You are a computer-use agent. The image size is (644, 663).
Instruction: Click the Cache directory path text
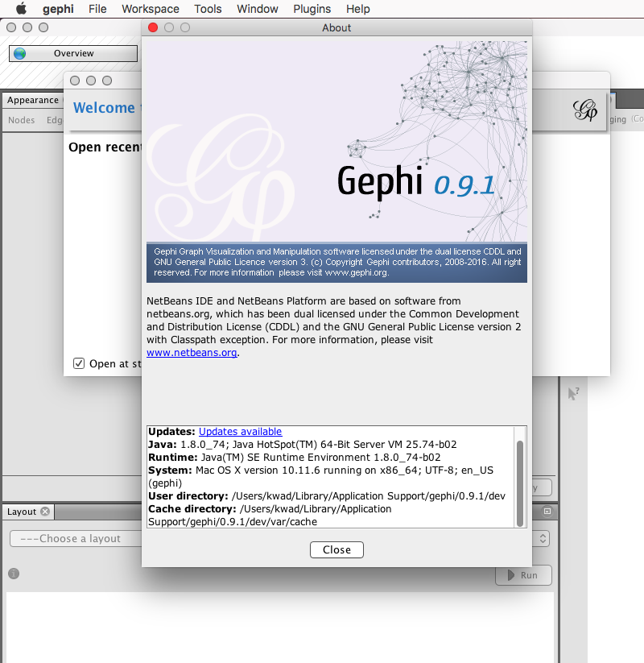pyautogui.click(x=270, y=515)
